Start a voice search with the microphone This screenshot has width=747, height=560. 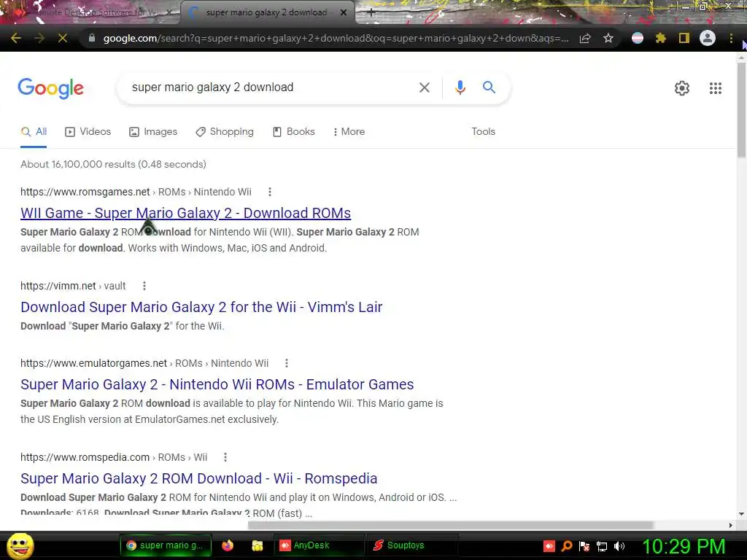tap(460, 87)
